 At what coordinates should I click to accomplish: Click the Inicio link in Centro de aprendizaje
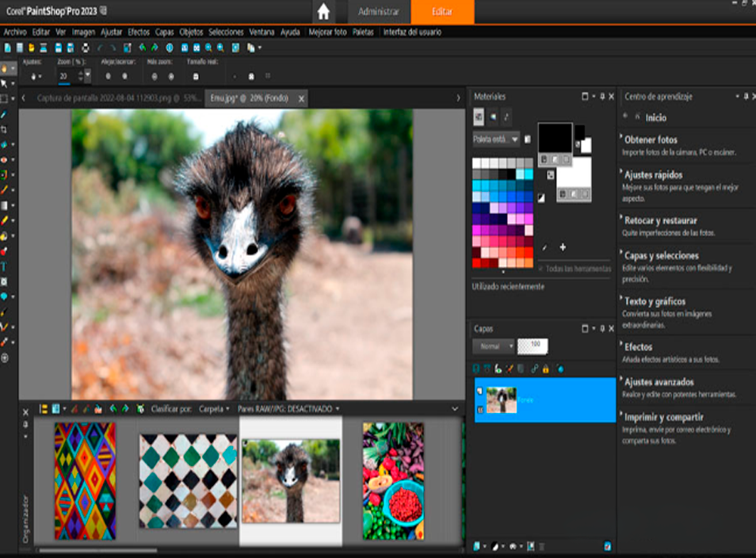[658, 117]
